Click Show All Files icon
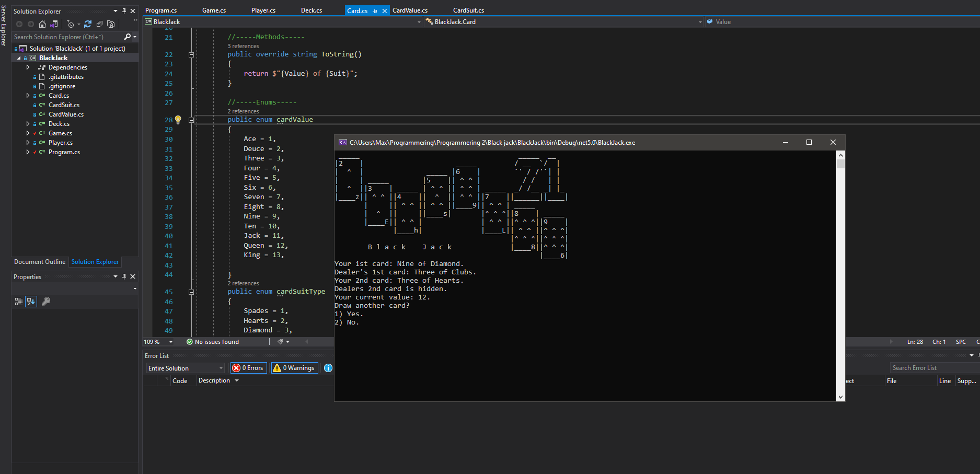This screenshot has height=474, width=980. pyautogui.click(x=110, y=24)
